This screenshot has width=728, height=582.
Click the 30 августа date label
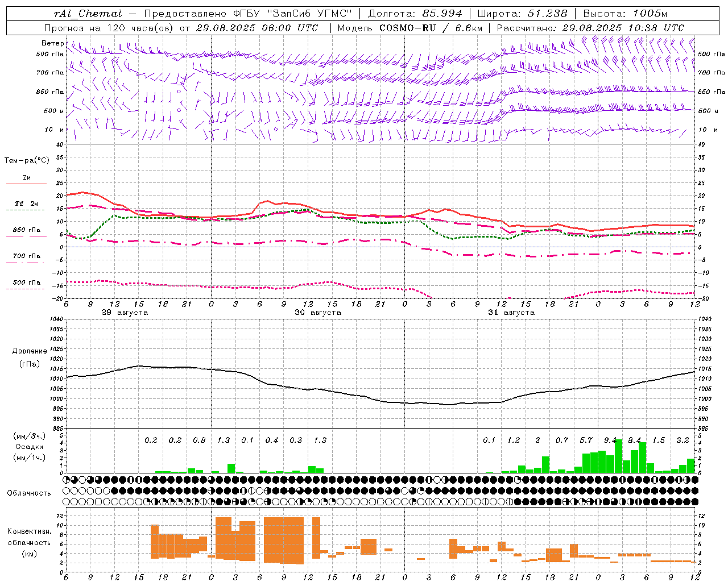point(318,313)
